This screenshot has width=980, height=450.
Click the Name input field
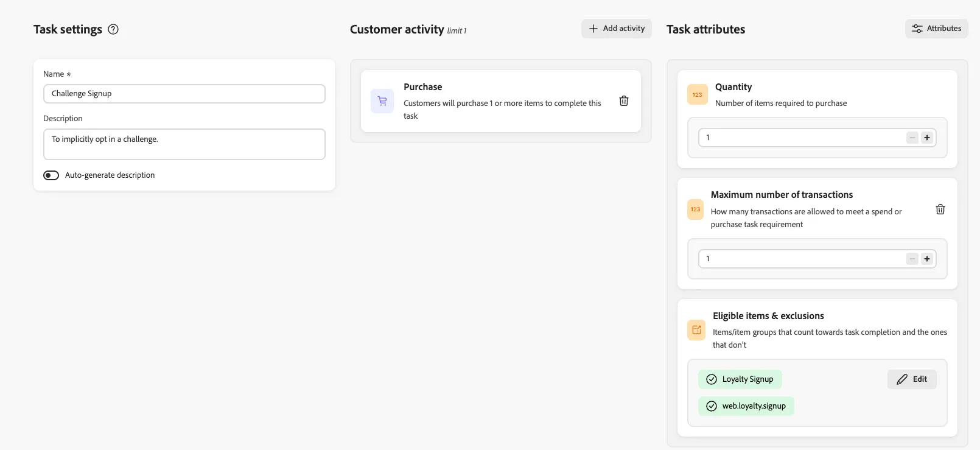click(x=184, y=94)
